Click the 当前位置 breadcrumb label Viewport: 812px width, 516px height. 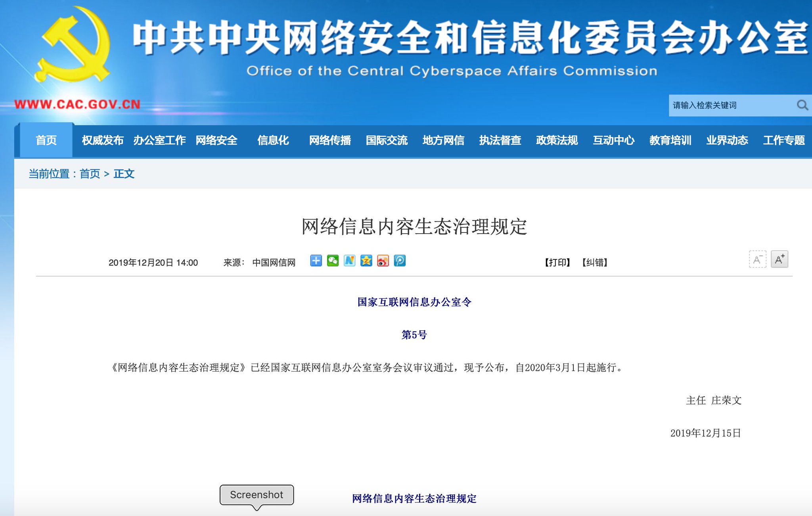click(x=49, y=174)
